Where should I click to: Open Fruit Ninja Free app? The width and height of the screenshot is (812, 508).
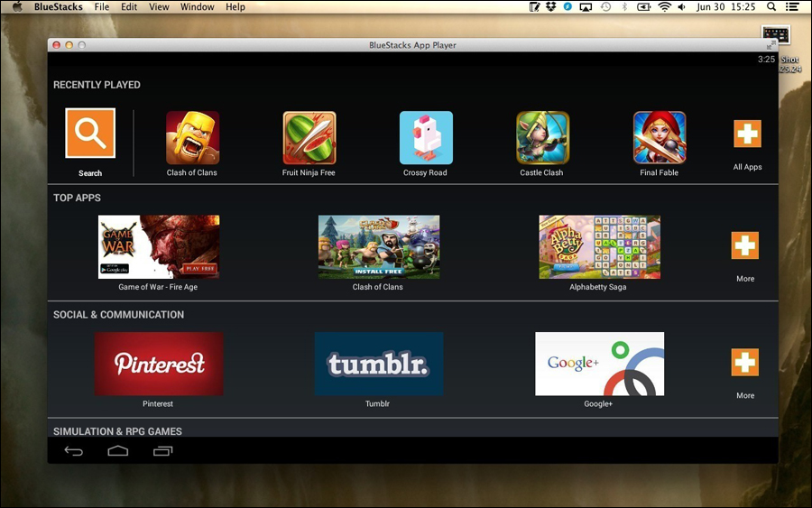click(309, 138)
